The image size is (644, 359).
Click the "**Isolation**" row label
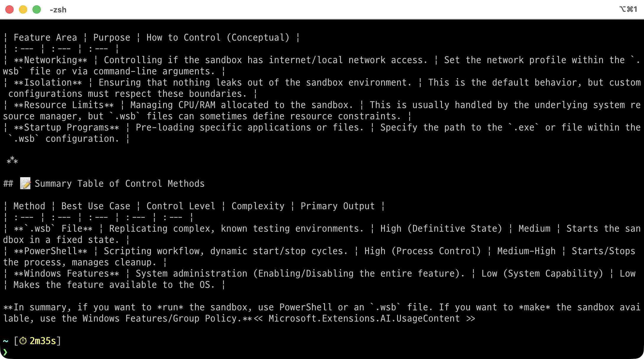click(48, 83)
